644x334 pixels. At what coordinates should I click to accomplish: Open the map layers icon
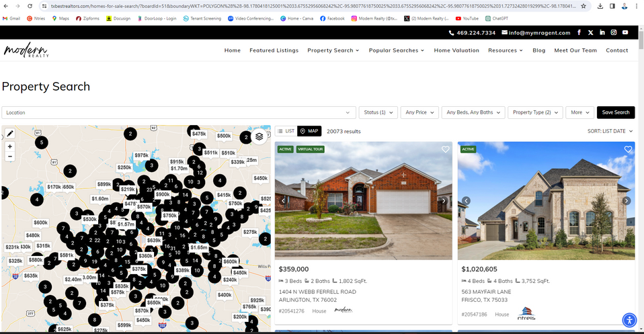coord(259,136)
